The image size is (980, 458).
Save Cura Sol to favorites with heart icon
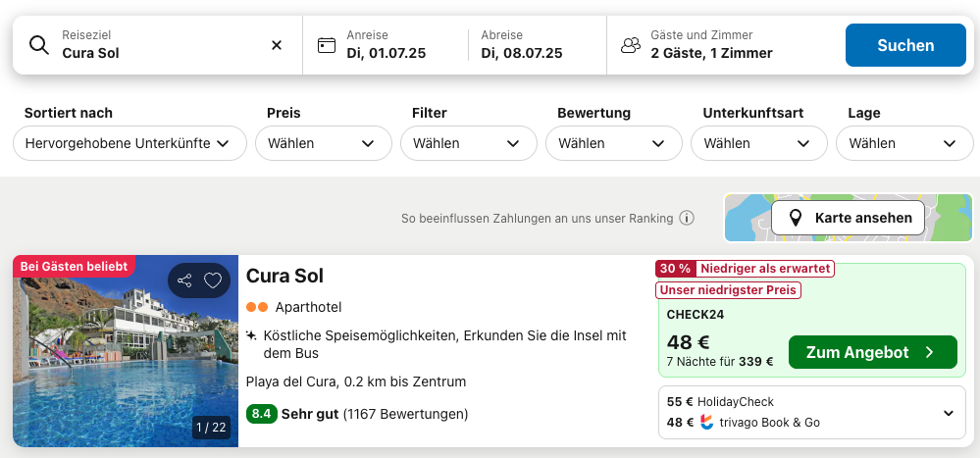coord(213,280)
